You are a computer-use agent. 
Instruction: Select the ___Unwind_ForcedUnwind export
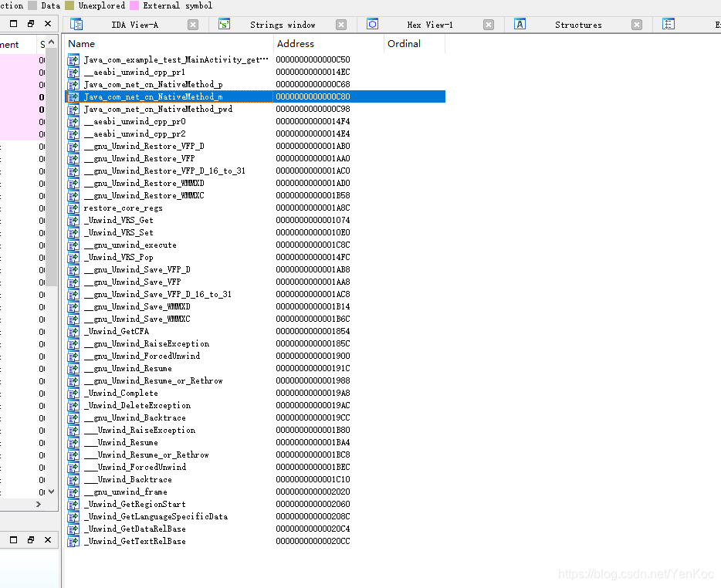point(256,467)
